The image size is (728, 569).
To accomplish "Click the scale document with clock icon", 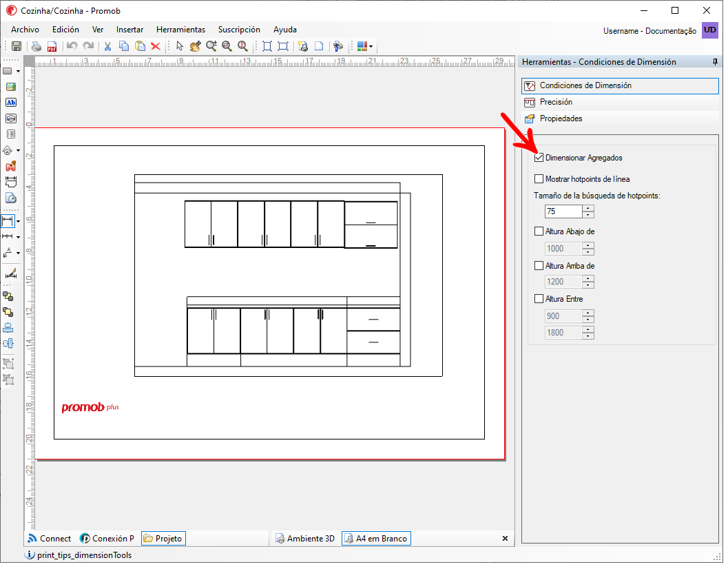I will pos(11,198).
